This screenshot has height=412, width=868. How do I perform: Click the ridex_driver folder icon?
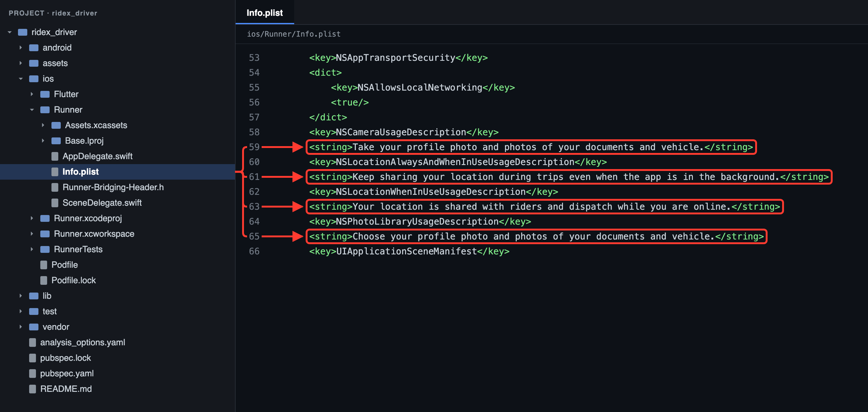[23, 32]
